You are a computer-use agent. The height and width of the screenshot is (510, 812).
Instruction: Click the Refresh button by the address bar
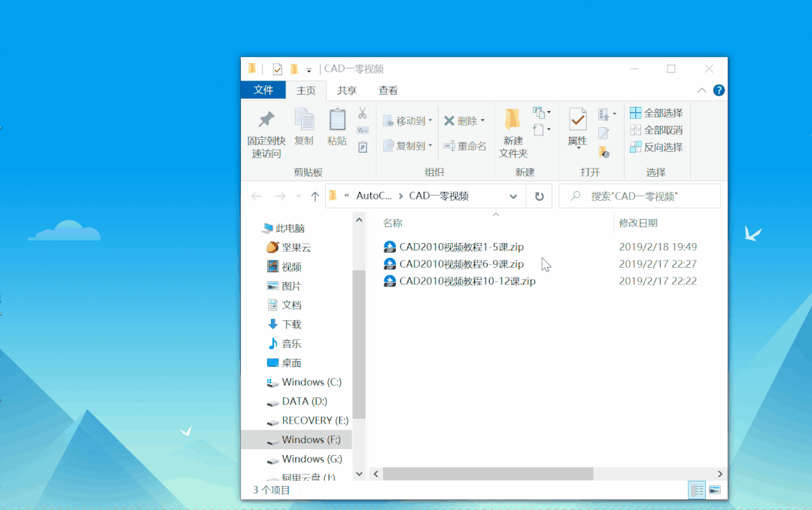pyautogui.click(x=539, y=196)
